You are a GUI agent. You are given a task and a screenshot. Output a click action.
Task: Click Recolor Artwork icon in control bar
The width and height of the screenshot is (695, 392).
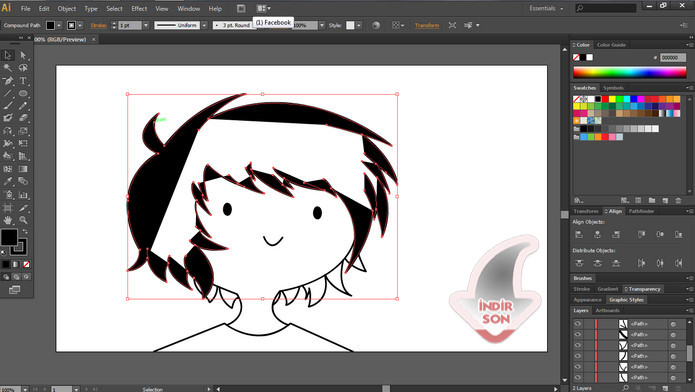376,25
